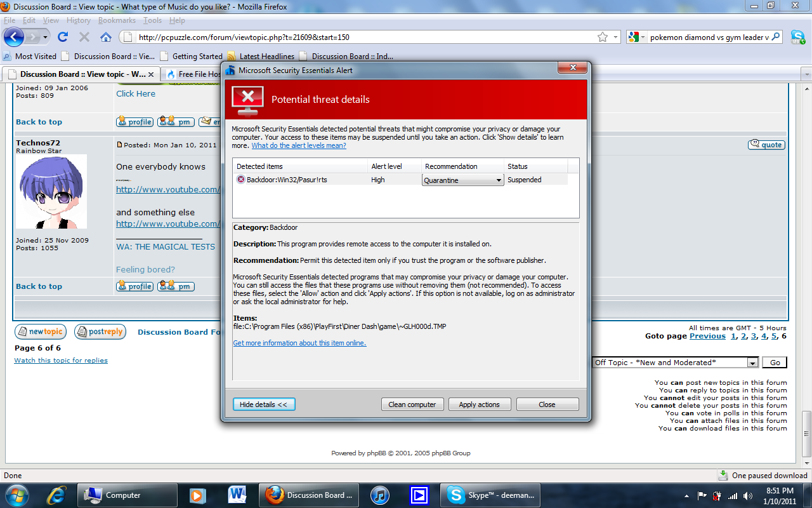This screenshot has height=508, width=812.
Task: Open the Windows Start menu
Action: point(17,495)
